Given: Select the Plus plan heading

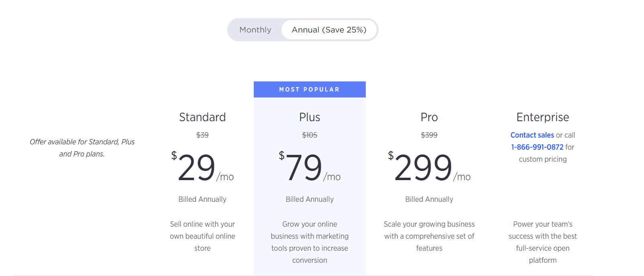Looking at the screenshot, I should [x=310, y=117].
